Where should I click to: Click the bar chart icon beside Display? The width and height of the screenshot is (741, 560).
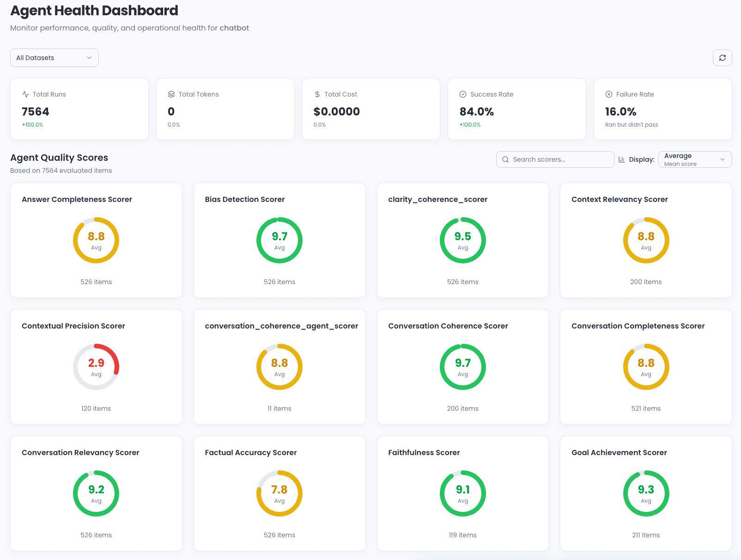622,159
